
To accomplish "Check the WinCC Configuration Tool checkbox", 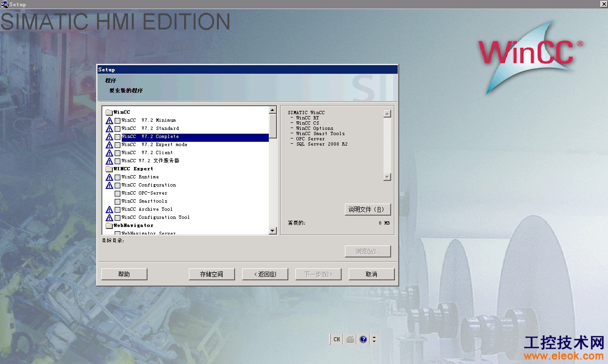I will (118, 218).
